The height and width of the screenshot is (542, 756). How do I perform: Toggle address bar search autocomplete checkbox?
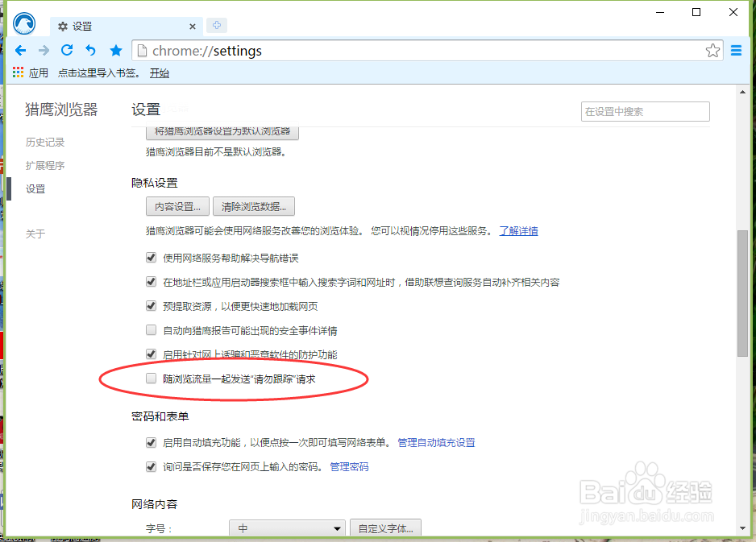click(151, 282)
